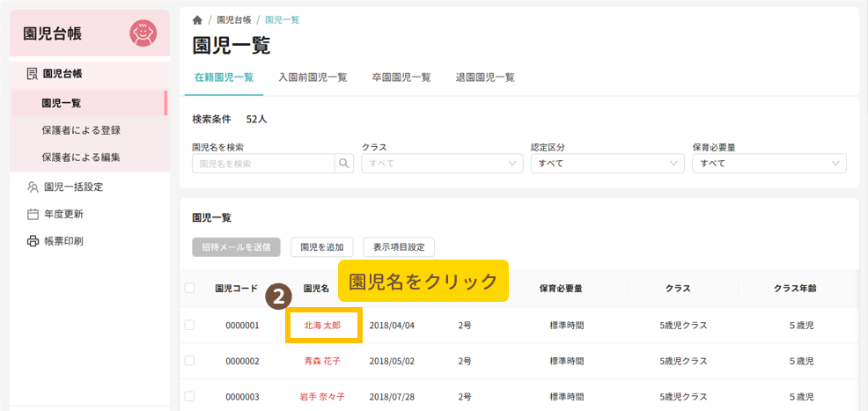
Task: Click the search magnifier icon
Action: pyautogui.click(x=343, y=164)
